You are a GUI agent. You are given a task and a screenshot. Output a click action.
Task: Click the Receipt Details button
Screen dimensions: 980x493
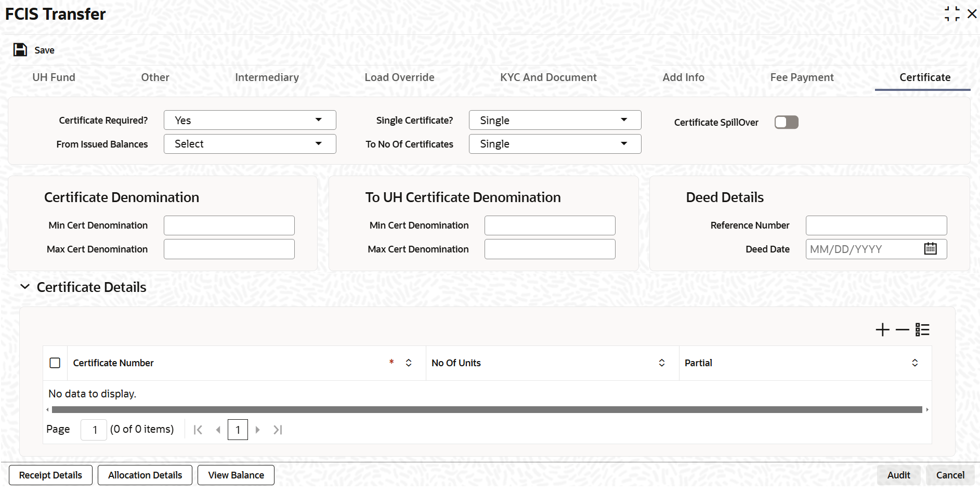coord(50,475)
